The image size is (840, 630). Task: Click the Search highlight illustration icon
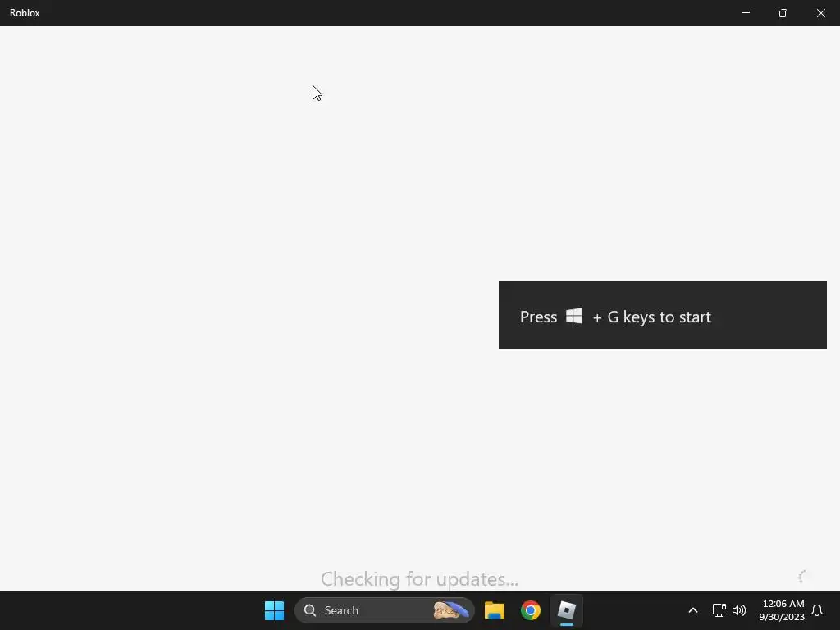tap(451, 610)
